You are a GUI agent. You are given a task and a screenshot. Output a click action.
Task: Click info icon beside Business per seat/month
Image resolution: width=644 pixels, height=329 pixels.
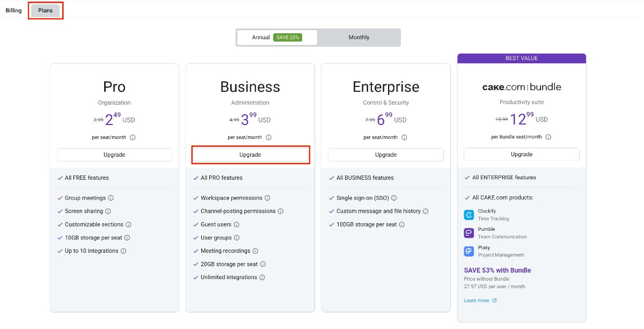point(268,137)
